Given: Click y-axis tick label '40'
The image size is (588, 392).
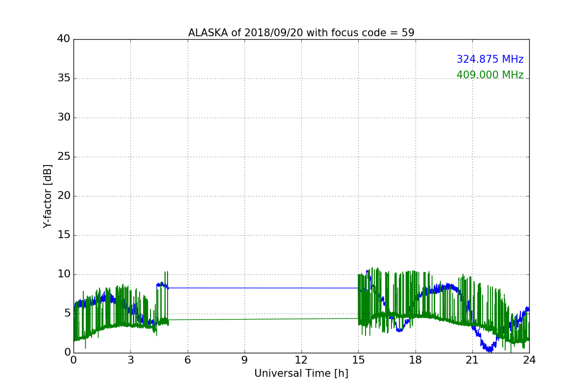Looking at the screenshot, I should (64, 39).
